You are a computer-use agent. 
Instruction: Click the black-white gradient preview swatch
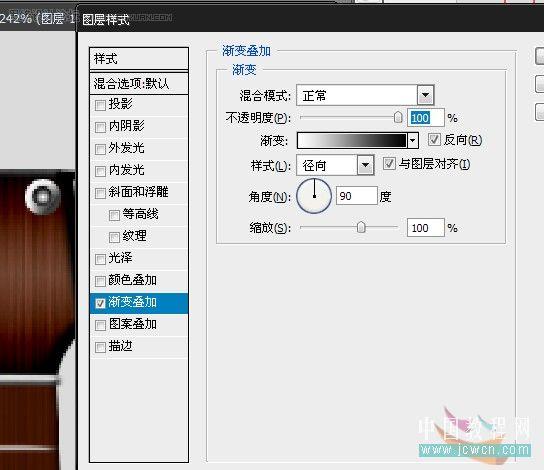click(352, 140)
